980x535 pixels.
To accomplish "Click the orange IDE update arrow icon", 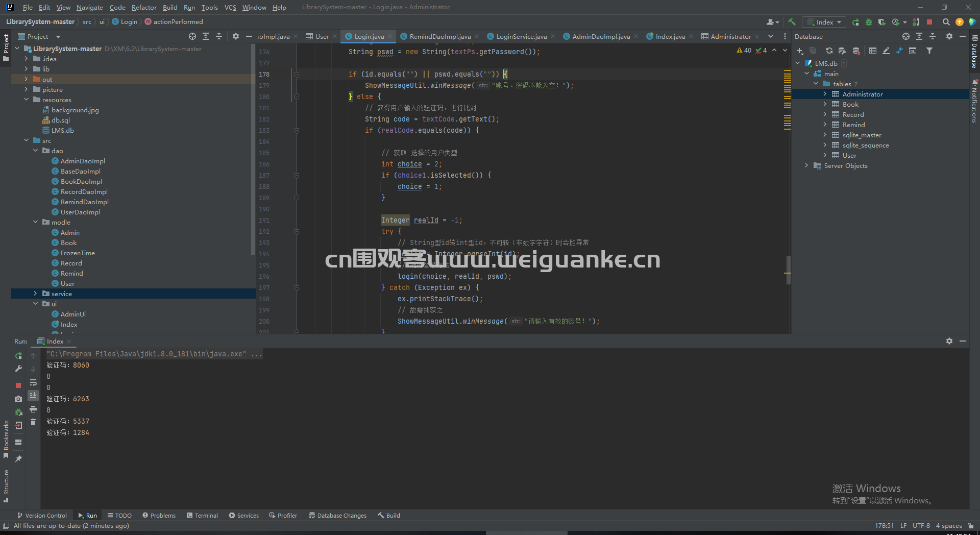I will 960,22.
